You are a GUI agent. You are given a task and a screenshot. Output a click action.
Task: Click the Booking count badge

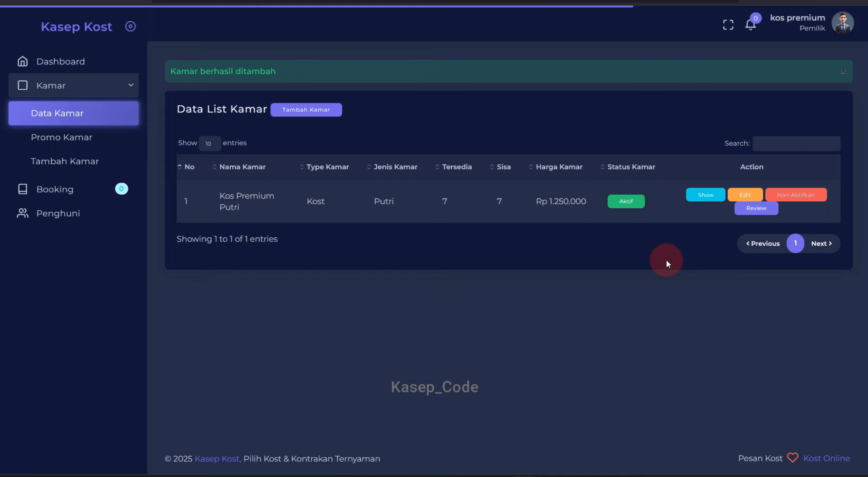tap(122, 189)
